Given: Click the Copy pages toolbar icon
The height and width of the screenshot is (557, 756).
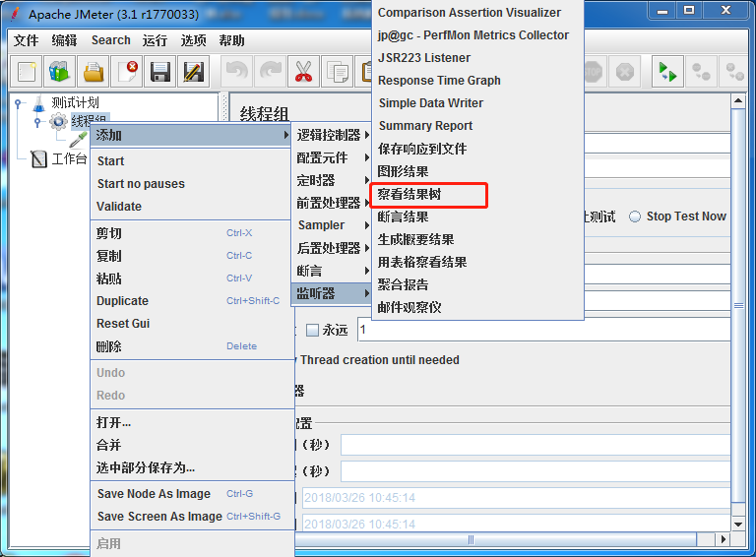Looking at the screenshot, I should point(337,72).
